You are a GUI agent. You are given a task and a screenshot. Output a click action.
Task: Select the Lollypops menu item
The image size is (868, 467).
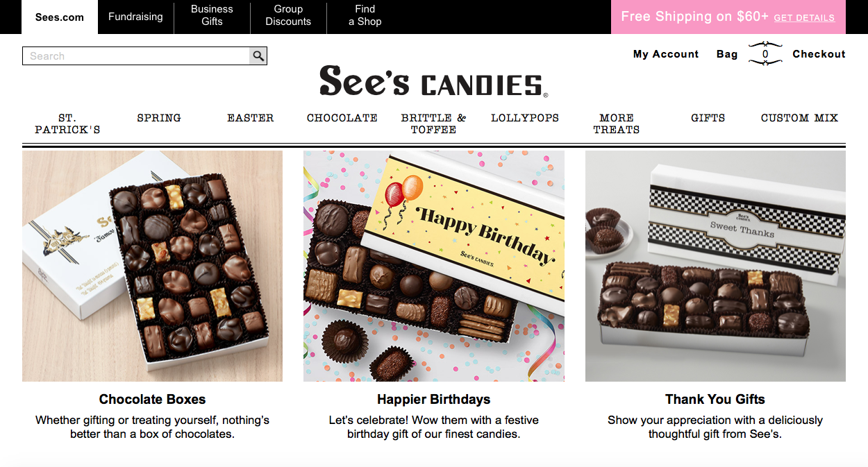[525, 118]
